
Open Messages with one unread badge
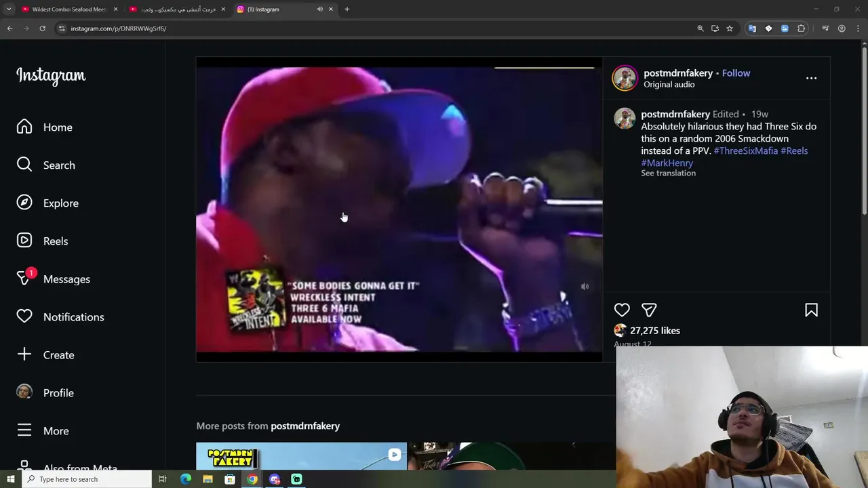pos(53,279)
